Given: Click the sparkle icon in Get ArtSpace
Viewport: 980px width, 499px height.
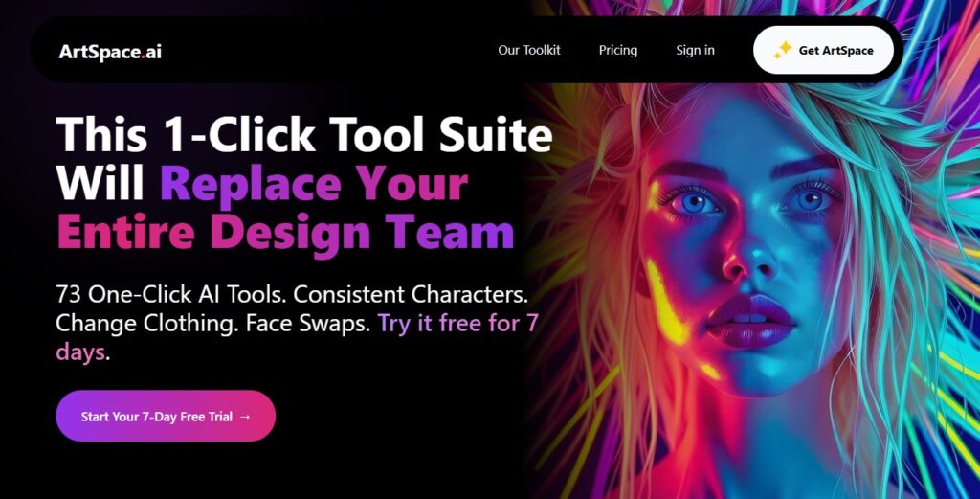Looking at the screenshot, I should (x=783, y=50).
